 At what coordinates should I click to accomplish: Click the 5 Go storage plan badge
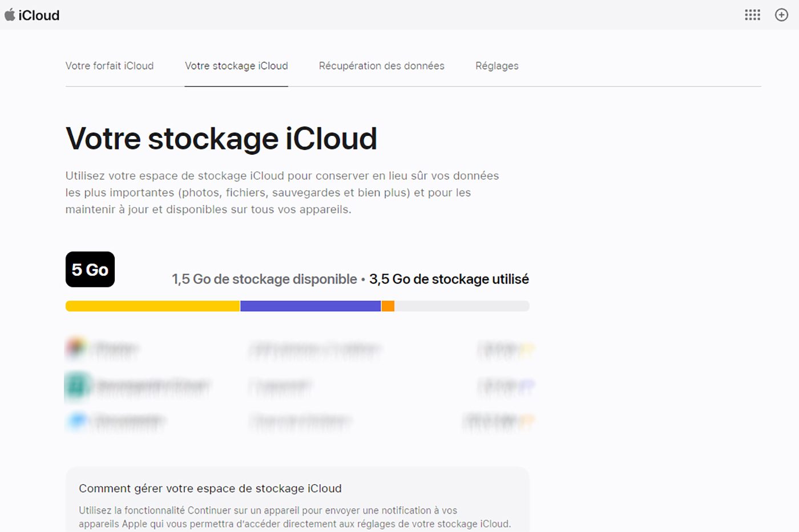pos(90,269)
